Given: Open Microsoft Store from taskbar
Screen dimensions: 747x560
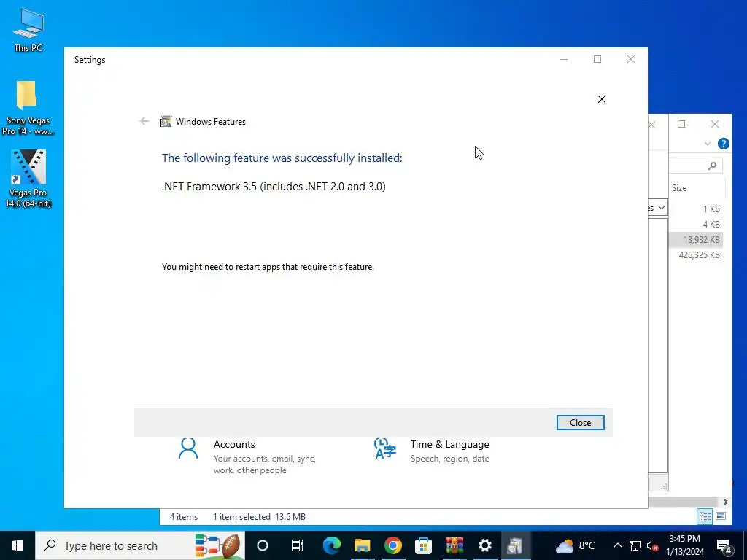Looking at the screenshot, I should click(424, 545).
